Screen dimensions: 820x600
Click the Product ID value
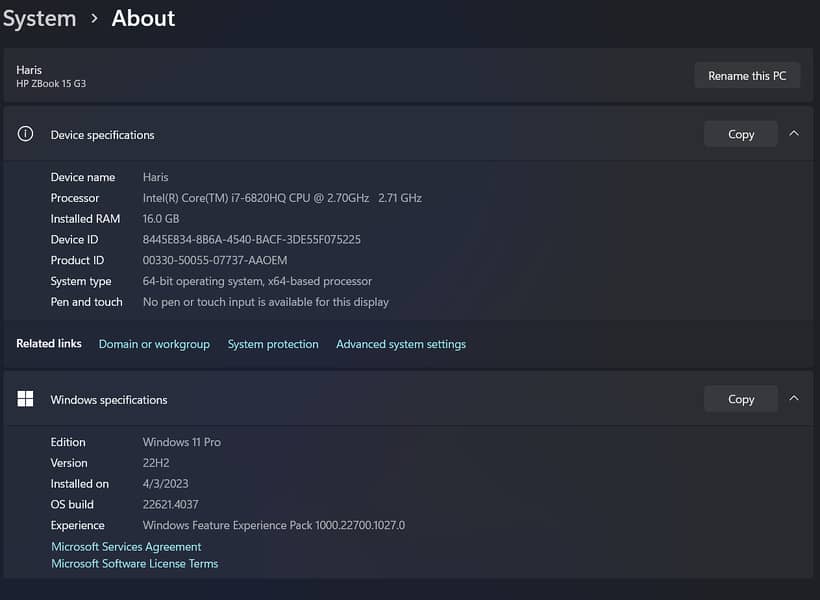point(215,261)
